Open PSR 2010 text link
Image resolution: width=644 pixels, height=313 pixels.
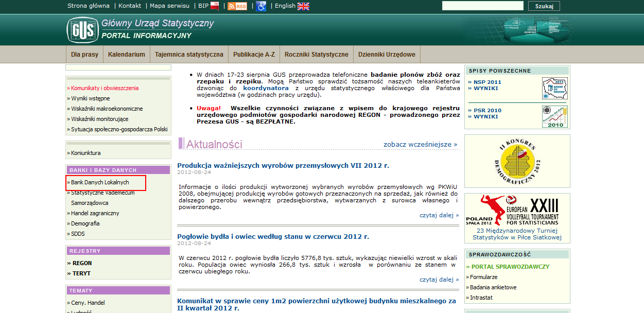tap(488, 110)
